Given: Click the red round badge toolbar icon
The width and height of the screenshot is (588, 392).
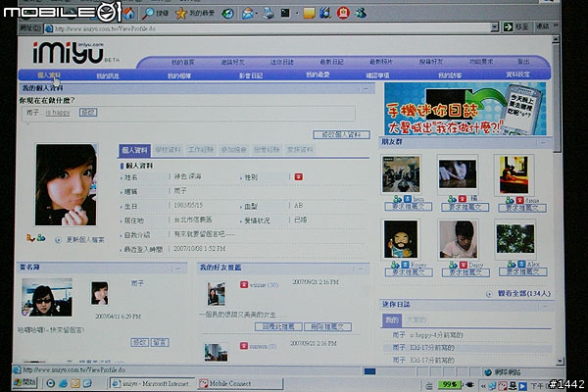Looking at the screenshot, I should [343, 13].
